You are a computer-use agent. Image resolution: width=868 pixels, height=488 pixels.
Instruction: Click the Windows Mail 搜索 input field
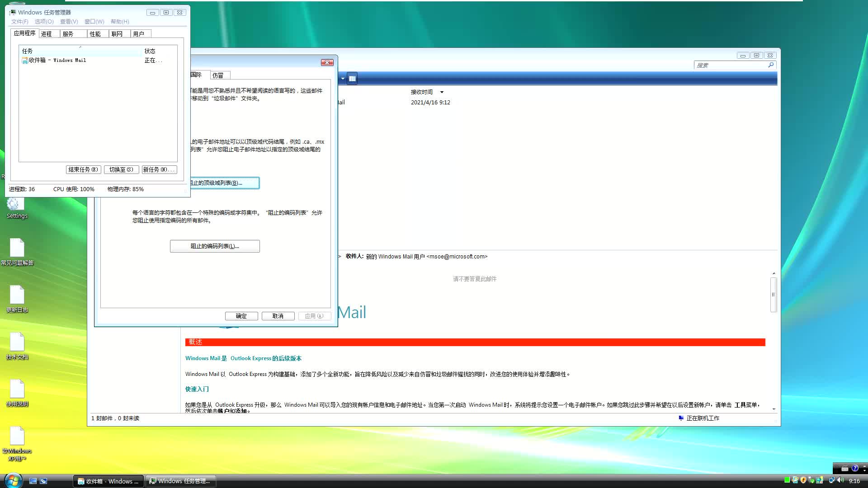coord(731,65)
